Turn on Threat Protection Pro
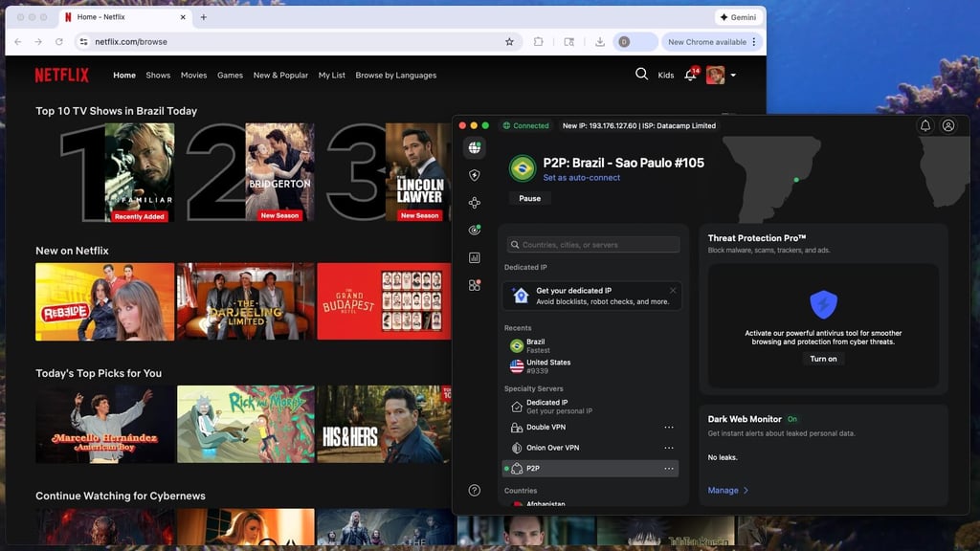This screenshot has width=980, height=551. [x=823, y=359]
